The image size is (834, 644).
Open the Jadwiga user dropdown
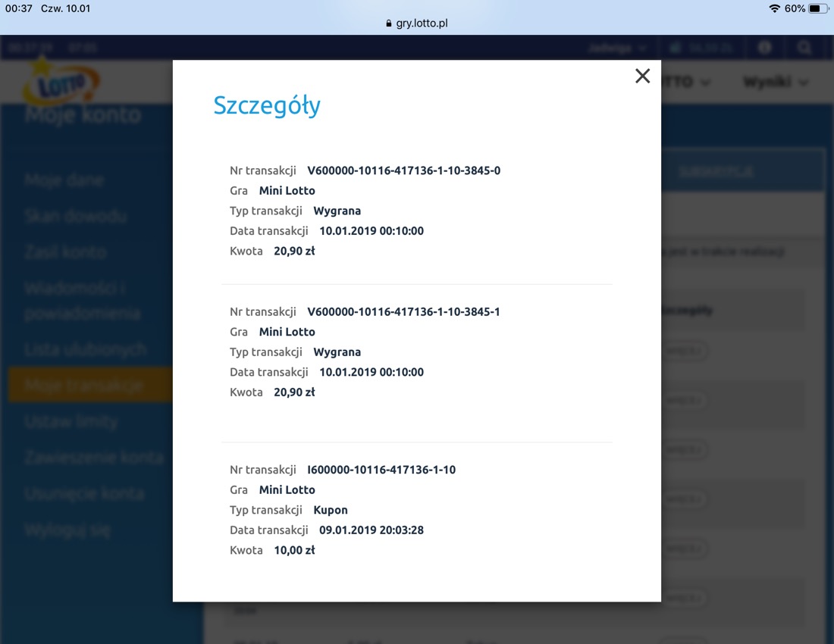[616, 48]
